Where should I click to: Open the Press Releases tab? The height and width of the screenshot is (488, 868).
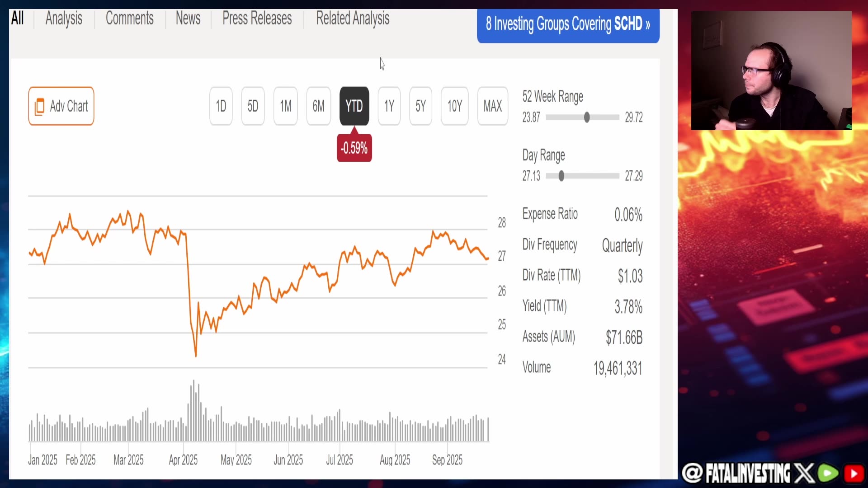pos(257,19)
